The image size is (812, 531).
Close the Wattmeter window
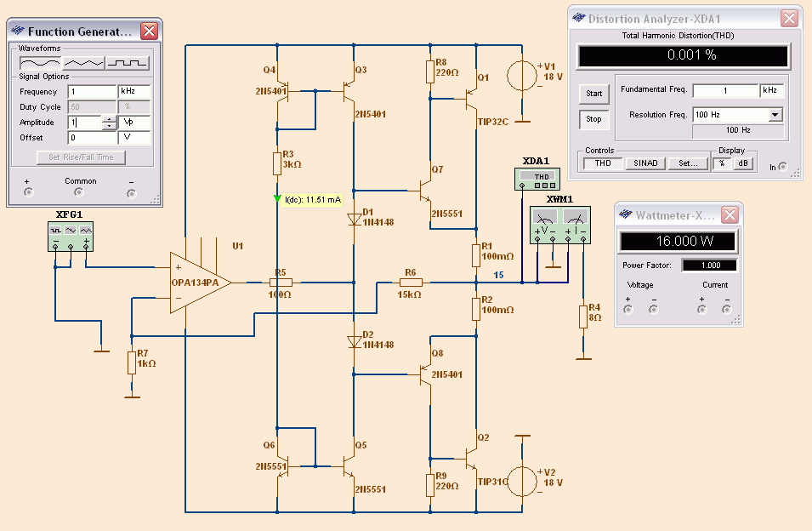tap(730, 214)
